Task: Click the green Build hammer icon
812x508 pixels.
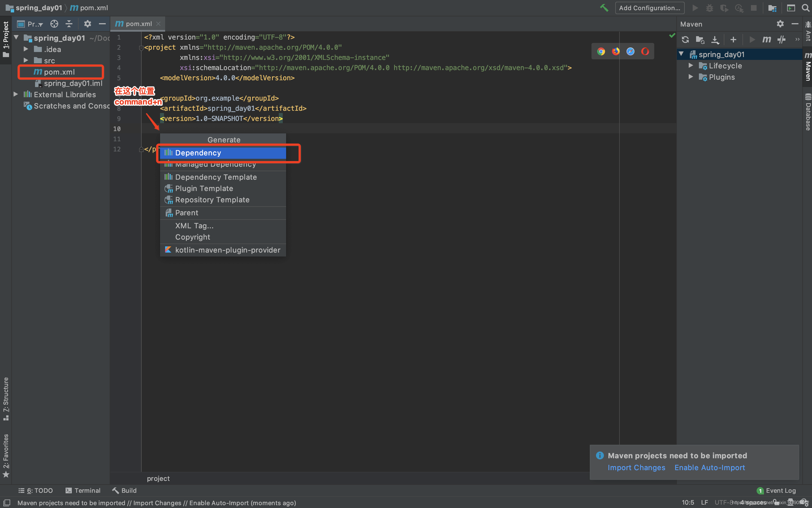Action: pyautogui.click(x=604, y=8)
